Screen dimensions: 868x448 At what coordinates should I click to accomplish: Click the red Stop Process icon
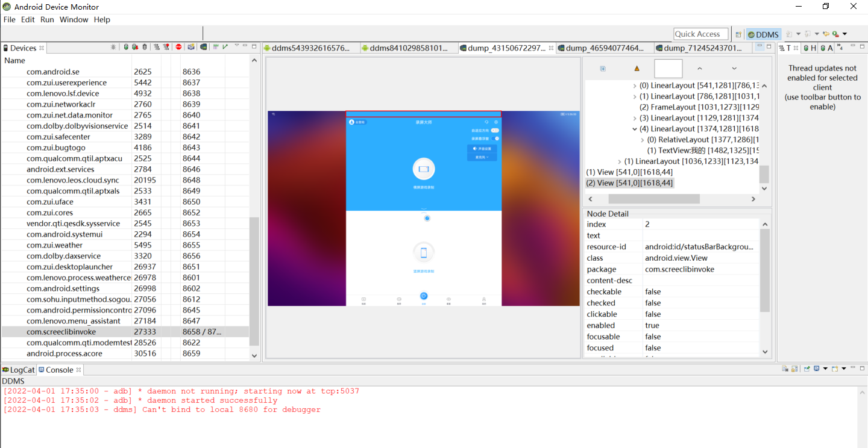click(178, 47)
